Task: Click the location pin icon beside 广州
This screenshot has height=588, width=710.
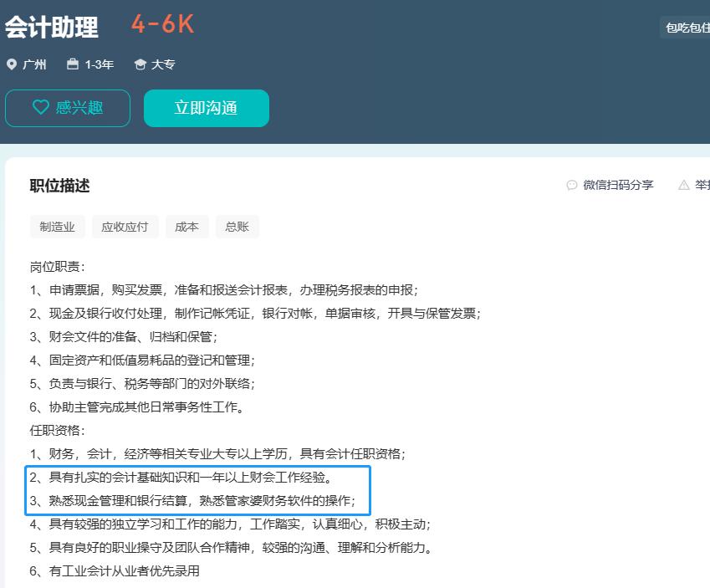Action: tap(12, 64)
